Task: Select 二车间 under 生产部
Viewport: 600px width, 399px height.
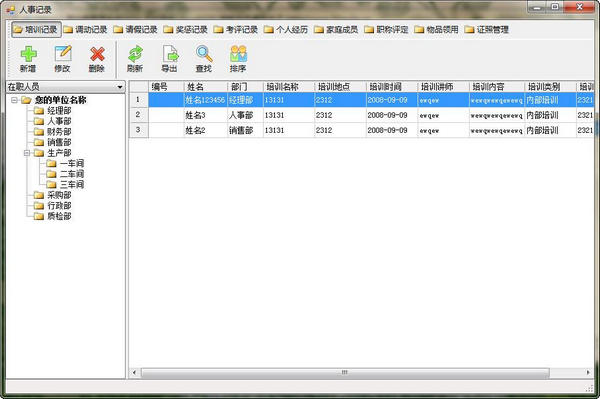Action: point(72,174)
